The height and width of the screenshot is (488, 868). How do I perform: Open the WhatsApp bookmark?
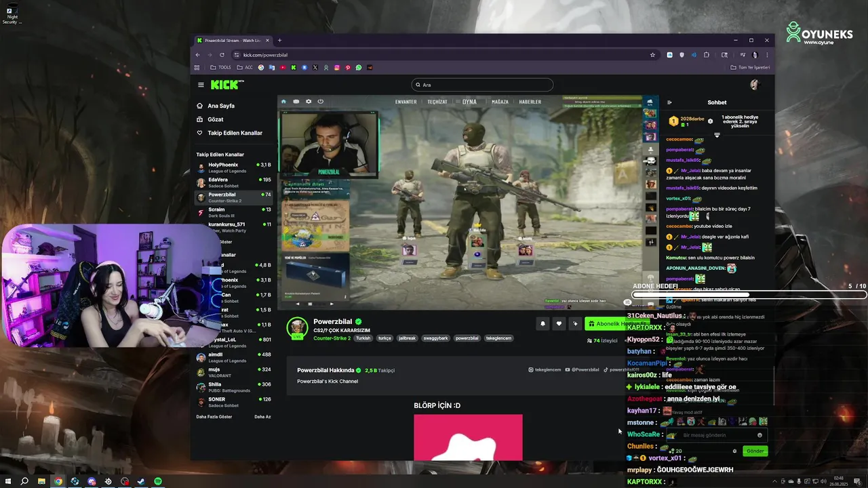point(359,68)
